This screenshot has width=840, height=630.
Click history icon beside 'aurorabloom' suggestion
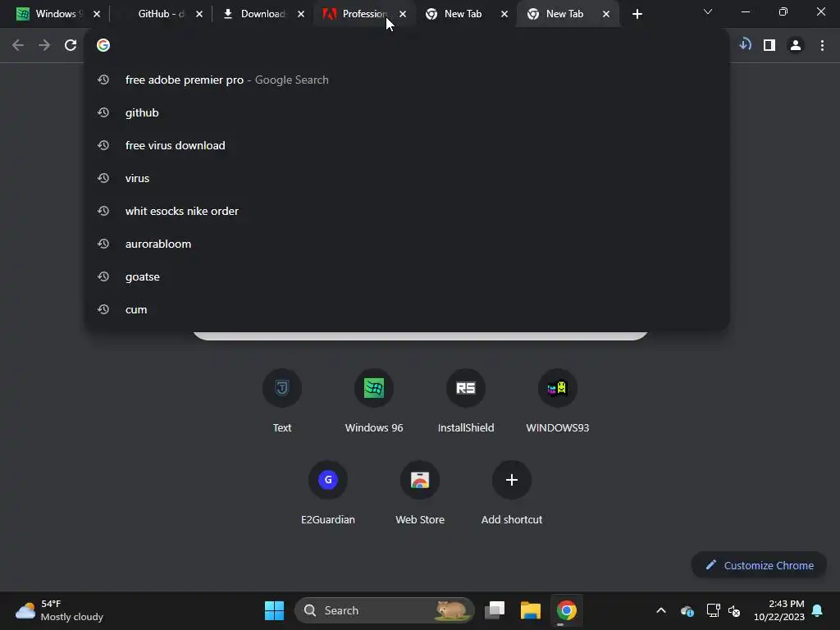click(x=103, y=244)
